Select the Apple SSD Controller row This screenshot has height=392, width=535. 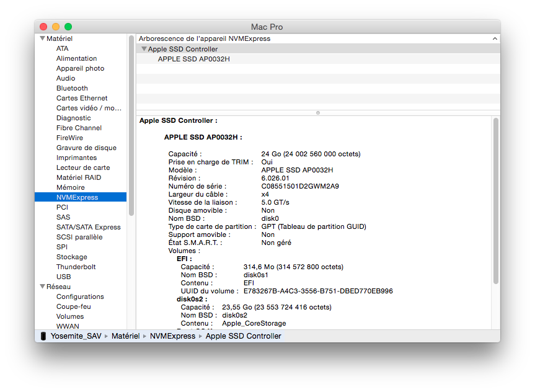[318, 49]
